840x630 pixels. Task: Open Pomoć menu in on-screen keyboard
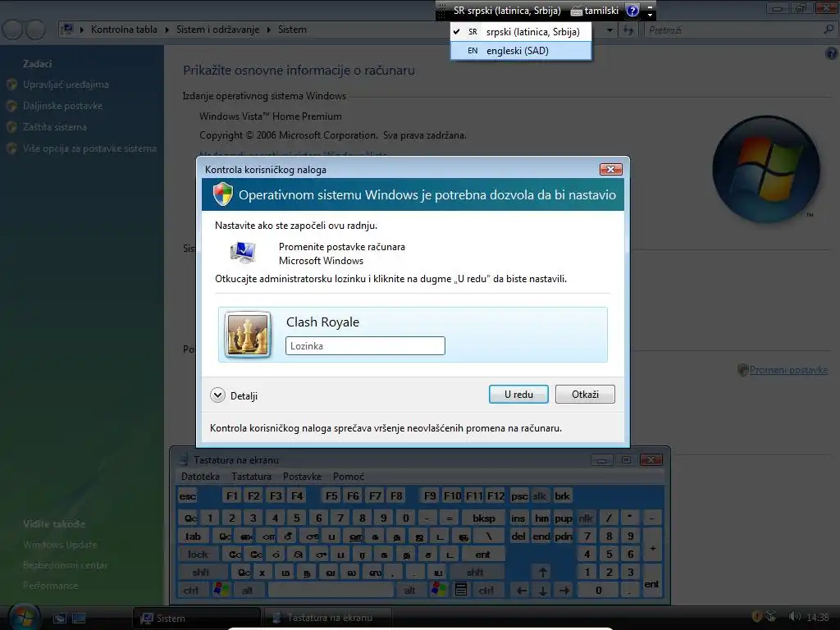click(348, 477)
